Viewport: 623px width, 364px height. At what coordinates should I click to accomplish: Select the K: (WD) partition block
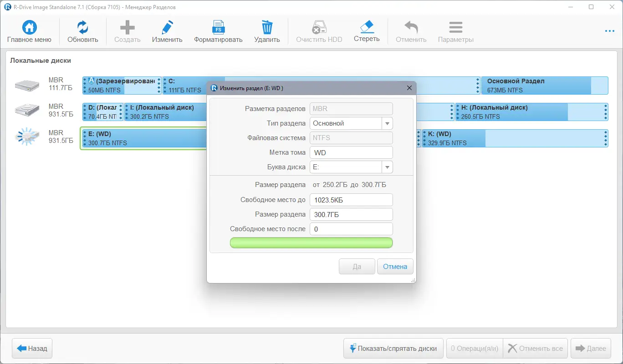coord(515,138)
